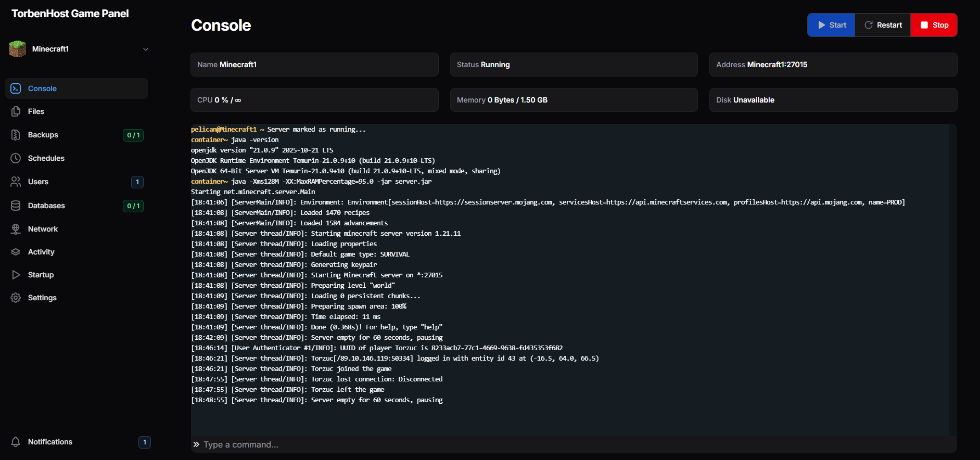The width and height of the screenshot is (980, 460).
Task: Click the Type a command input field
Action: pos(572,444)
